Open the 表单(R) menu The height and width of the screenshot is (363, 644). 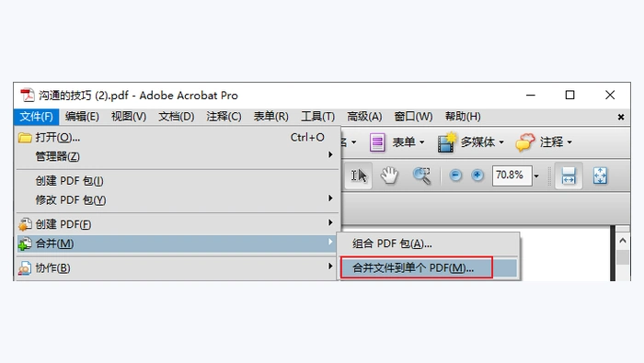(x=271, y=117)
